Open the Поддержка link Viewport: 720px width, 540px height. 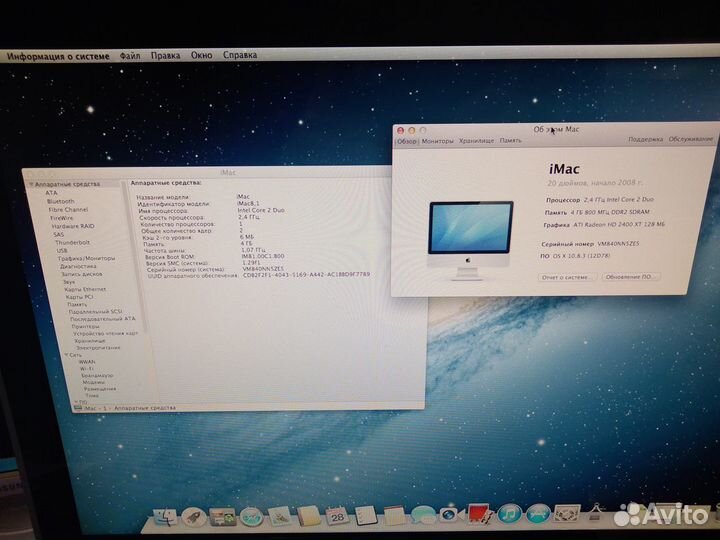coord(645,139)
